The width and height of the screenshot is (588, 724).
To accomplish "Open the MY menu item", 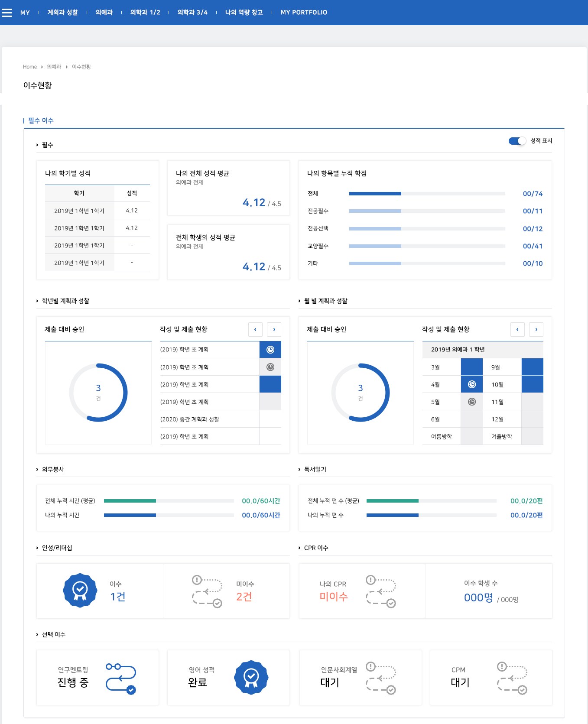I will [x=25, y=13].
